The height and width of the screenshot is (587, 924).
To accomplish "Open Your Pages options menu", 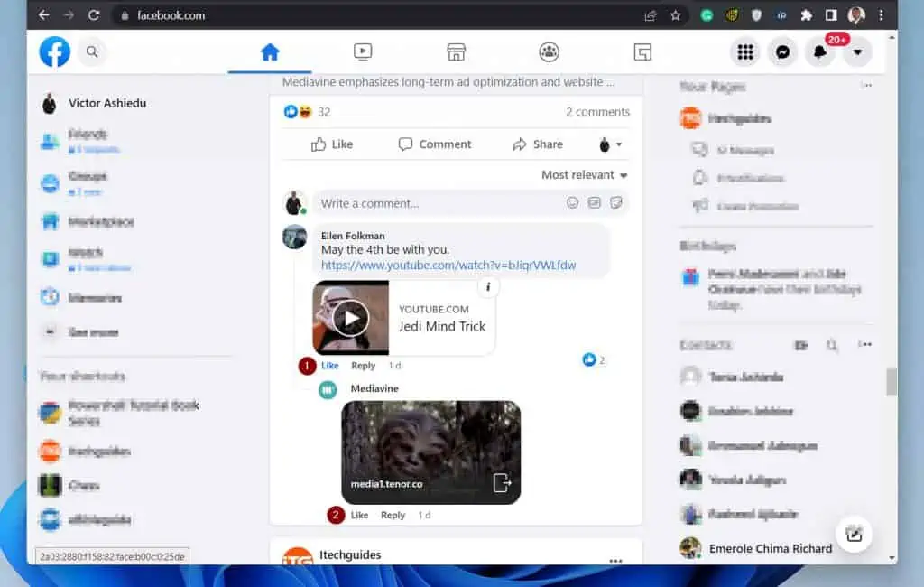I will (x=866, y=86).
